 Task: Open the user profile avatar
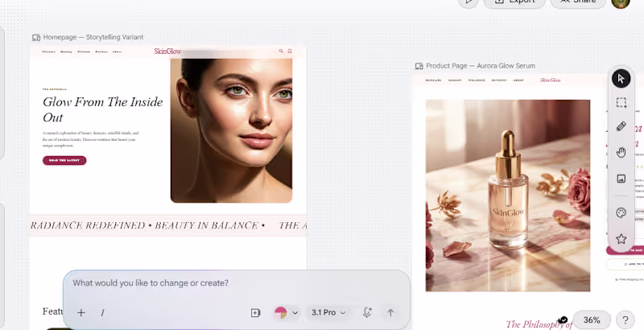pyautogui.click(x=621, y=2)
